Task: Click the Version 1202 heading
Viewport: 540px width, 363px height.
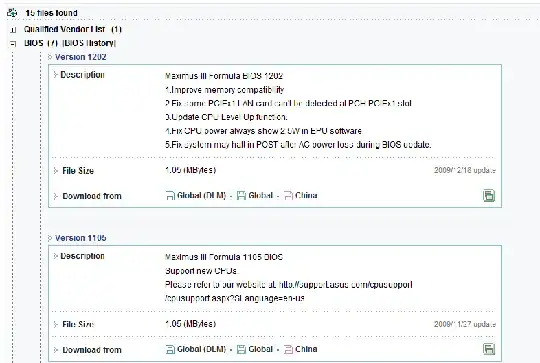Action: [x=81, y=57]
